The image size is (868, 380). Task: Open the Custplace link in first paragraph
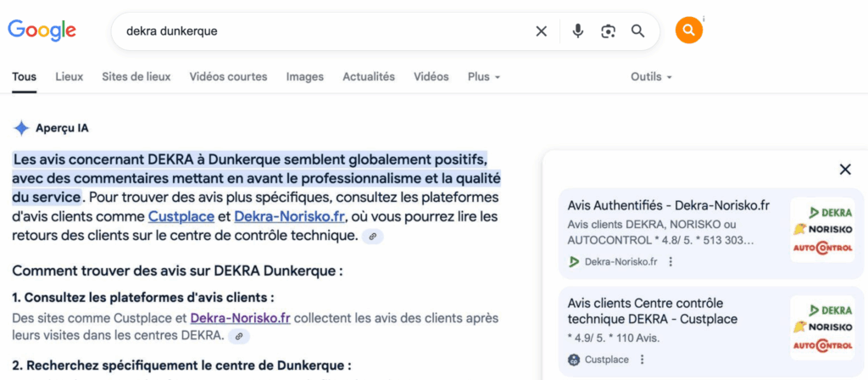(x=181, y=216)
